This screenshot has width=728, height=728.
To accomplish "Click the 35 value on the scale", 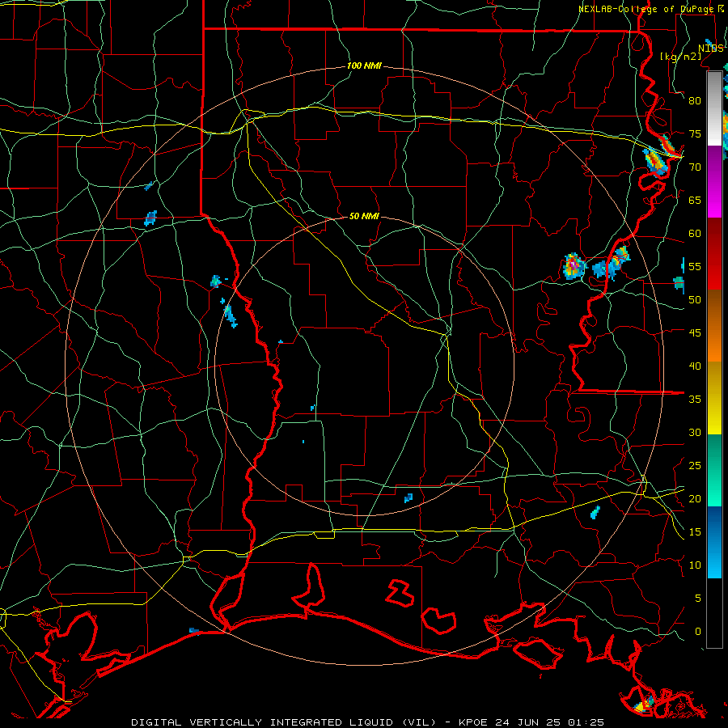I will click(x=695, y=400).
